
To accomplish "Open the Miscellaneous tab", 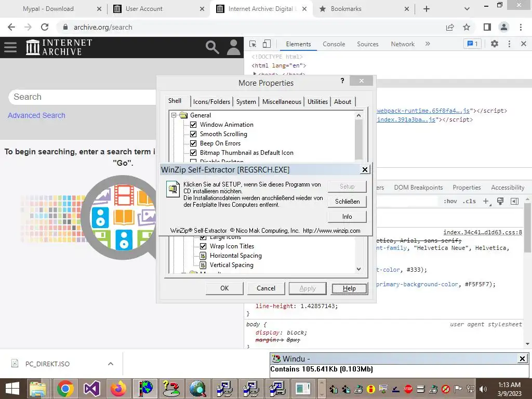I will (x=282, y=101).
